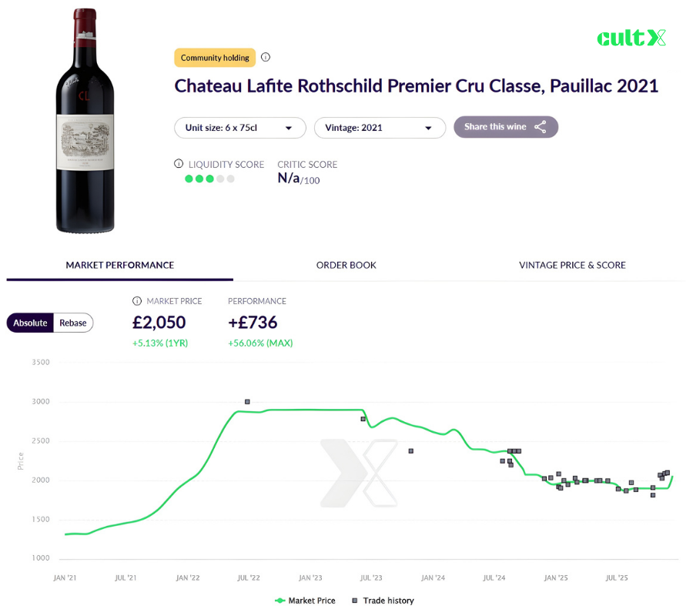
Task: Open the Unit size dropdown
Action: [x=239, y=128]
